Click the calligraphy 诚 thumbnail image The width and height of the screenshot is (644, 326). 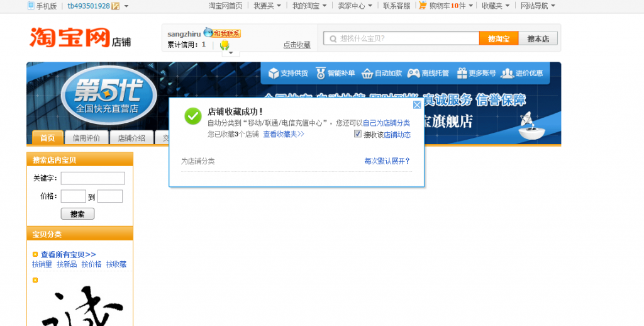tap(82, 306)
